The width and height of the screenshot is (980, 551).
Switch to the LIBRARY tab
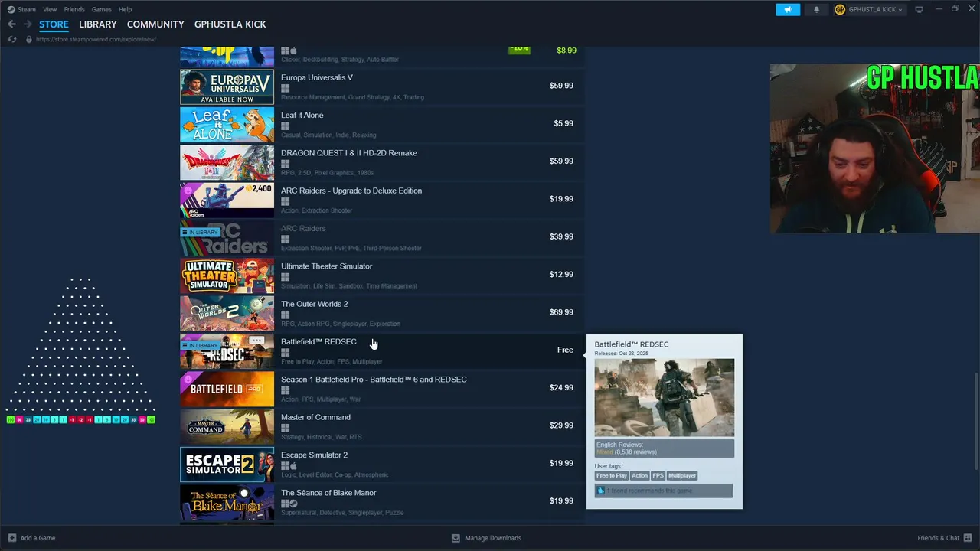[x=98, y=24]
